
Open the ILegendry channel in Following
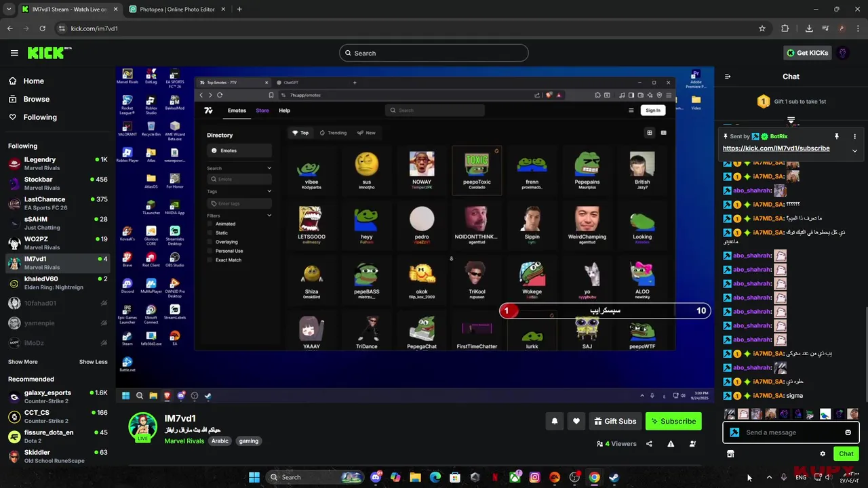pos(58,163)
